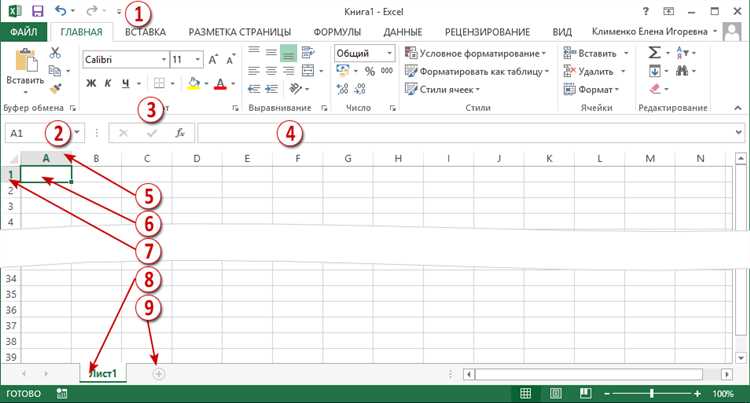Open Условное форматирование dropdown
The width and height of the screenshot is (750, 403).
pyautogui.click(x=475, y=54)
